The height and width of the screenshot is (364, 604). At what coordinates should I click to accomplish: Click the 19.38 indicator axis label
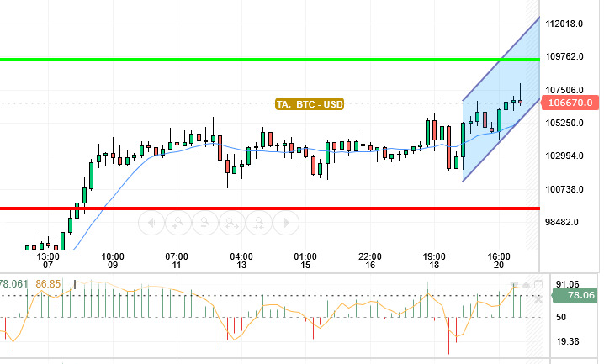point(567,341)
